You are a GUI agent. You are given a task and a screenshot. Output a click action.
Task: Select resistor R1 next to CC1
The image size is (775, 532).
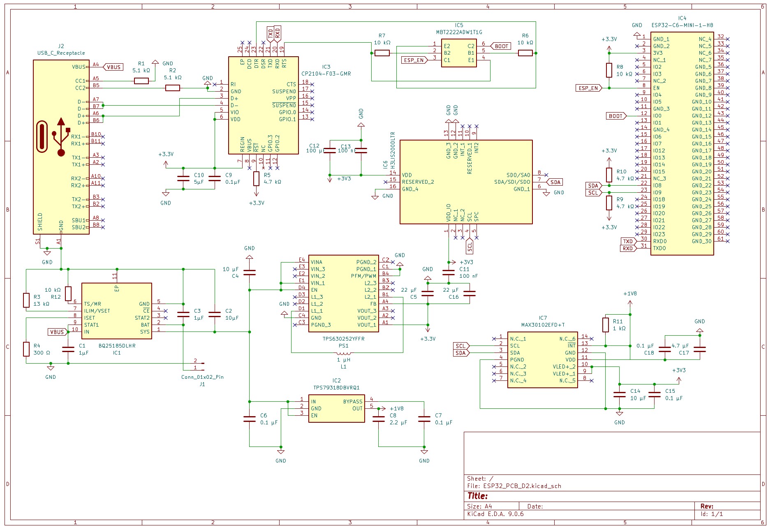click(x=141, y=81)
